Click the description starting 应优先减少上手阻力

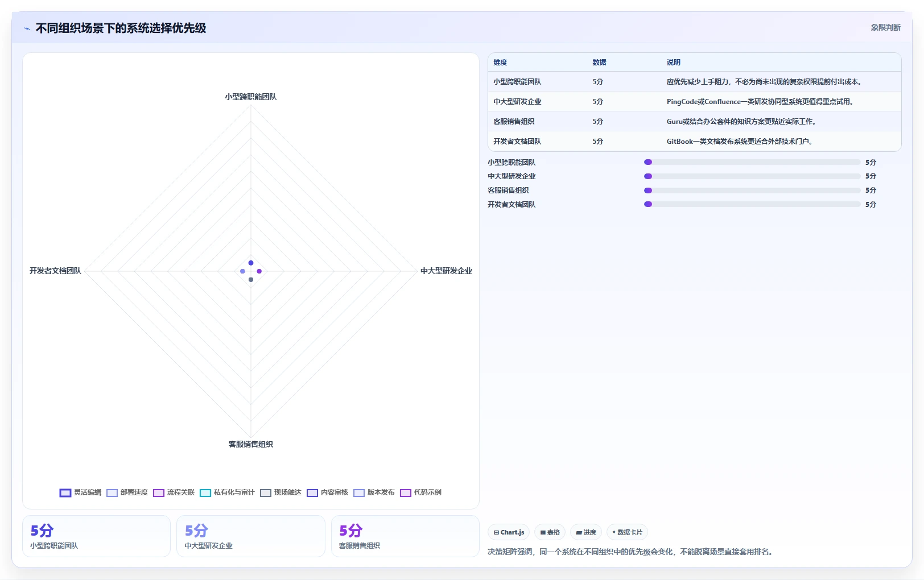pos(765,82)
